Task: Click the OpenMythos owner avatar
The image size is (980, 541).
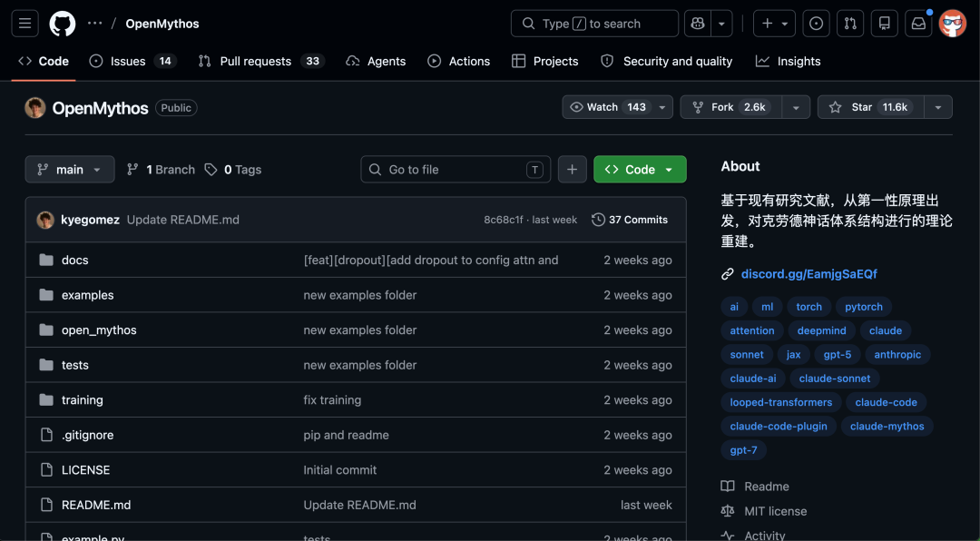Action: tap(35, 108)
